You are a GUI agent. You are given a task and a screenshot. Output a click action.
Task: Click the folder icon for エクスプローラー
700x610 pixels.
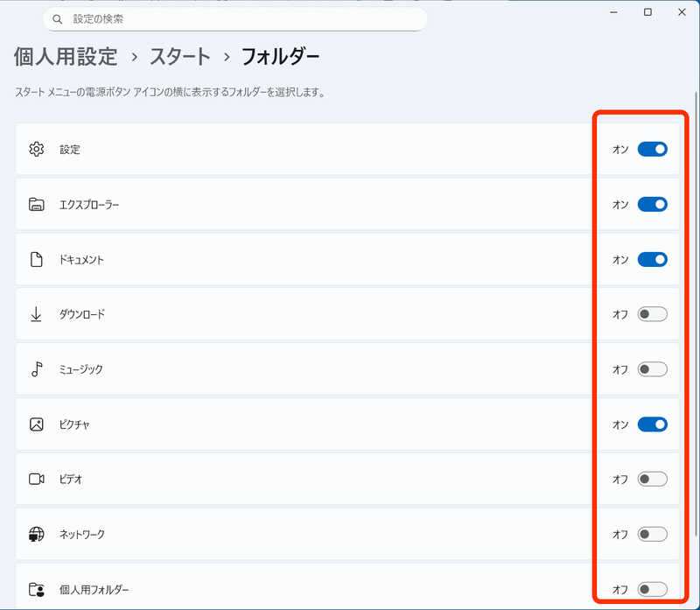coord(36,204)
